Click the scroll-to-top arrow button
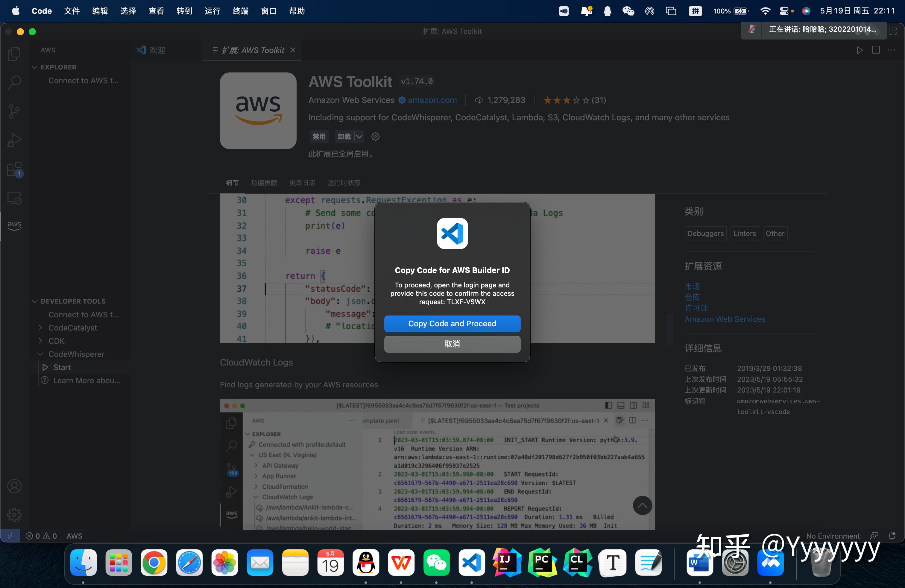The width and height of the screenshot is (905, 588). pyautogui.click(x=642, y=505)
